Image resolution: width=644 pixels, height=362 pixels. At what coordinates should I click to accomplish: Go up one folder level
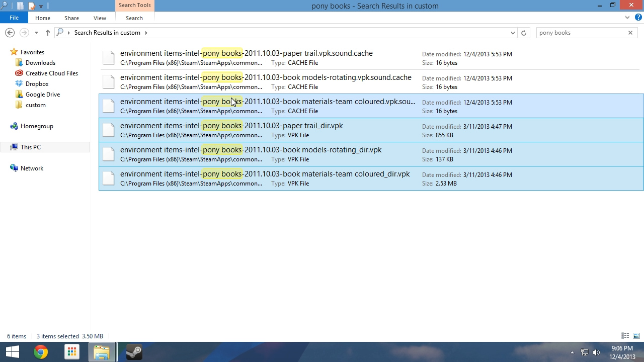pyautogui.click(x=47, y=33)
